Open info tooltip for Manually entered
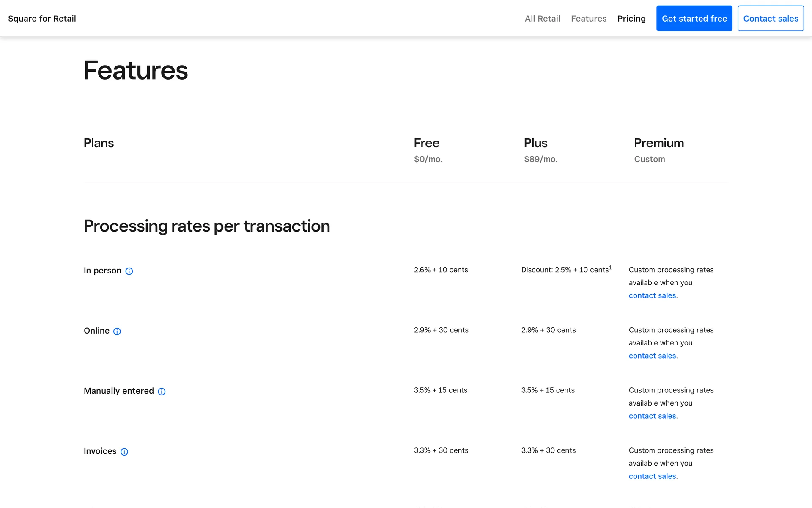Viewport: 812px width, 508px height. 162,392
